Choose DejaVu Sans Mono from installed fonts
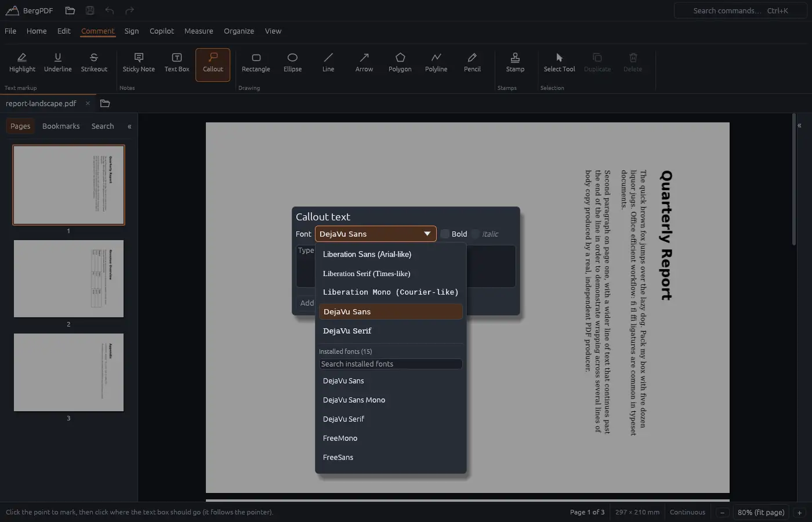The image size is (812, 522). [x=390, y=400]
